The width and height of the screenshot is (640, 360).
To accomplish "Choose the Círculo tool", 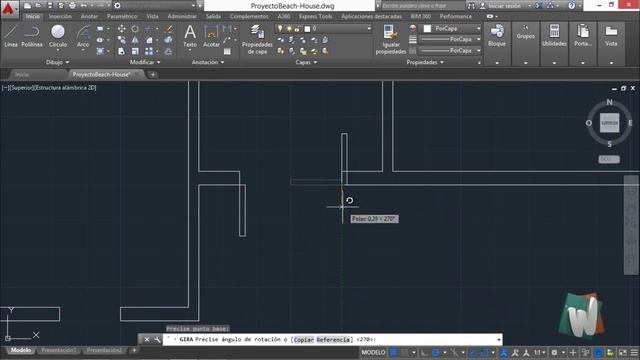I will [58, 36].
